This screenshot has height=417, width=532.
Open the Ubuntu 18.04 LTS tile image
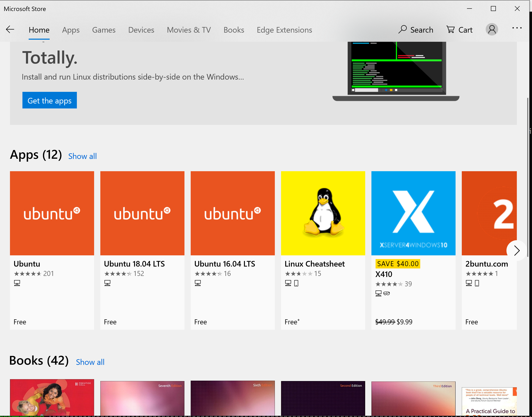[142, 213]
